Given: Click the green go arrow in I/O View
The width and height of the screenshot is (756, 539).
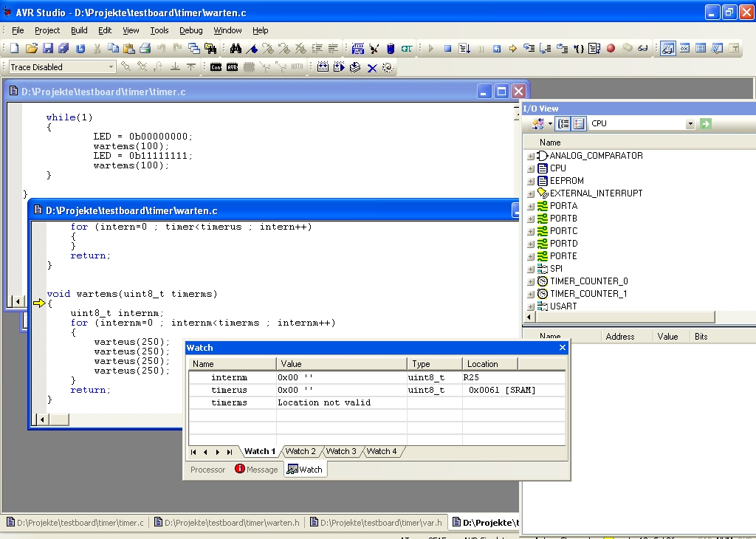Looking at the screenshot, I should point(705,124).
